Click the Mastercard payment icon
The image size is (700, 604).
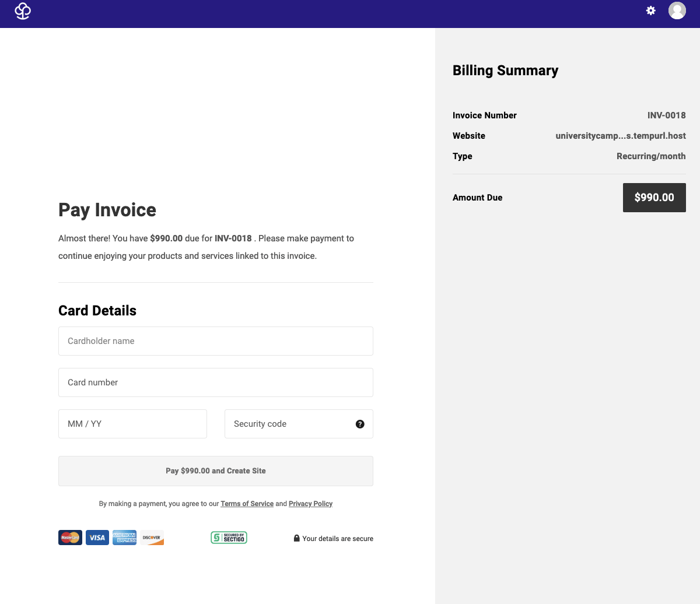point(70,537)
